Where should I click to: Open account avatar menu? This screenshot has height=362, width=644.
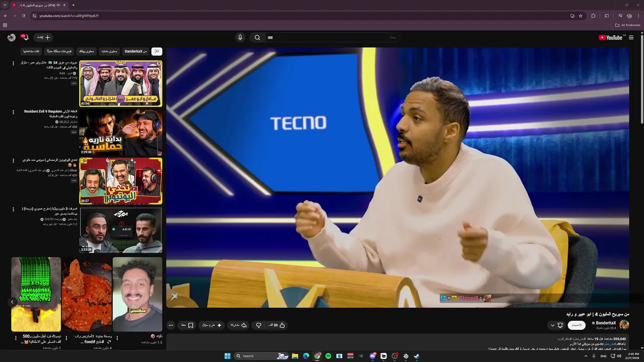point(12,37)
